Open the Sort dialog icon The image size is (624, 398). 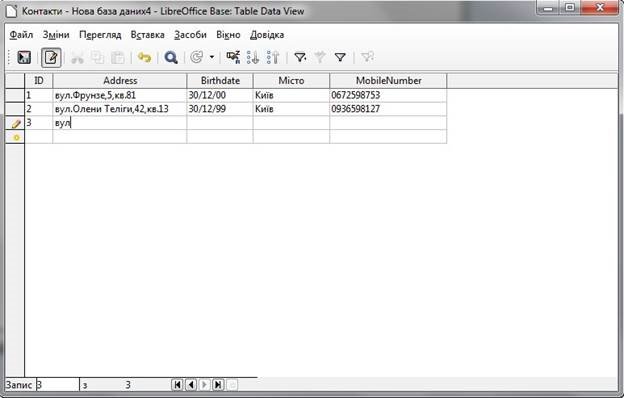[x=233, y=57]
